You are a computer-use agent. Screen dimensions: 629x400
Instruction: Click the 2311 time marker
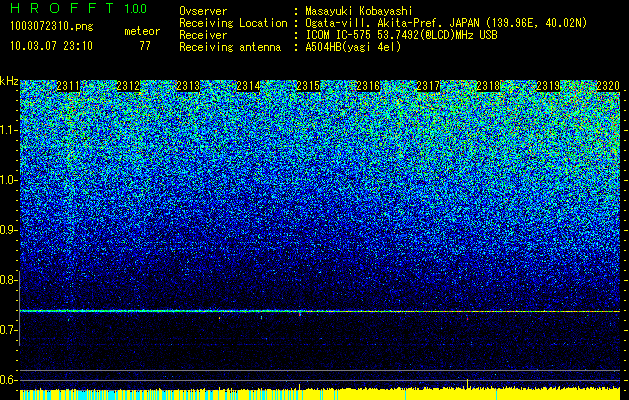(x=68, y=86)
